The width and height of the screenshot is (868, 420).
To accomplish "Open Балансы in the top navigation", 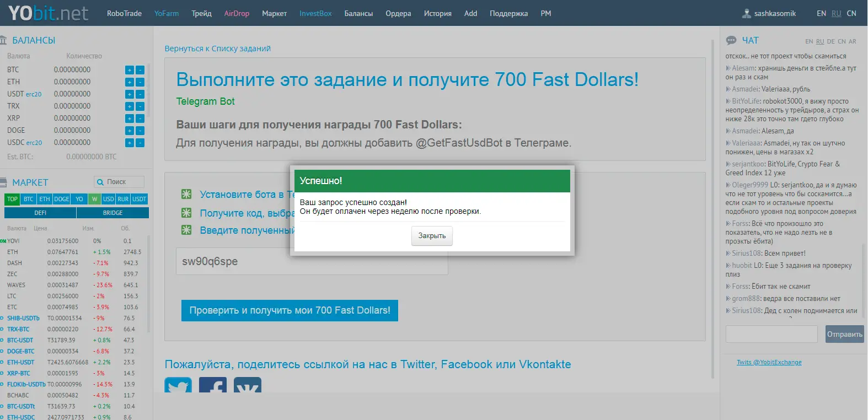I will pyautogui.click(x=358, y=13).
